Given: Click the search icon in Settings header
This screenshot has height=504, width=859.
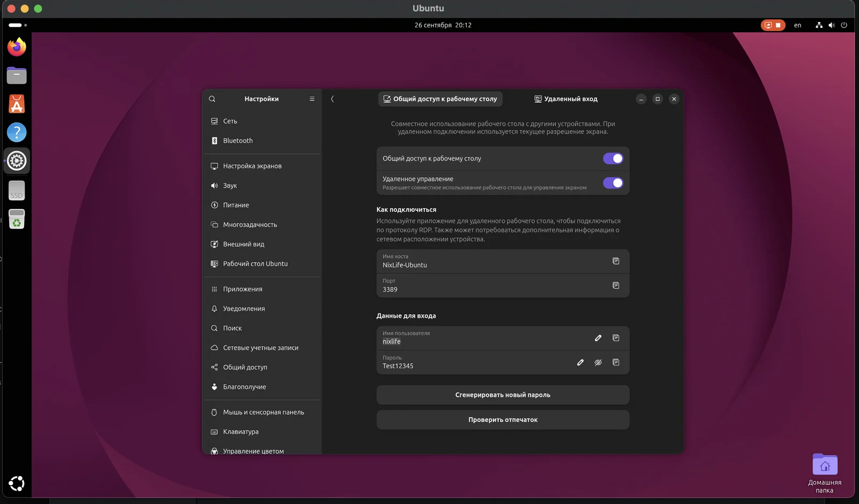Looking at the screenshot, I should [212, 99].
